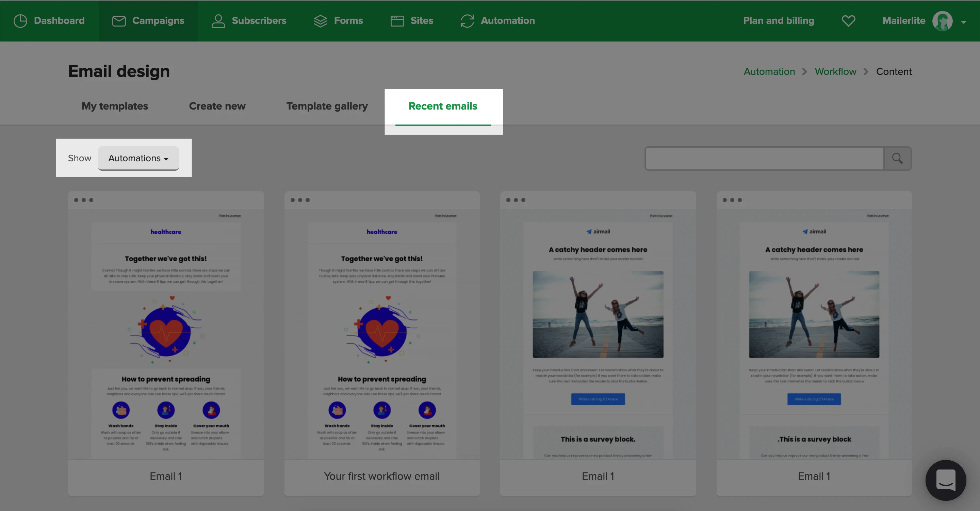Open Campaigns via envelope icon

coord(119,21)
